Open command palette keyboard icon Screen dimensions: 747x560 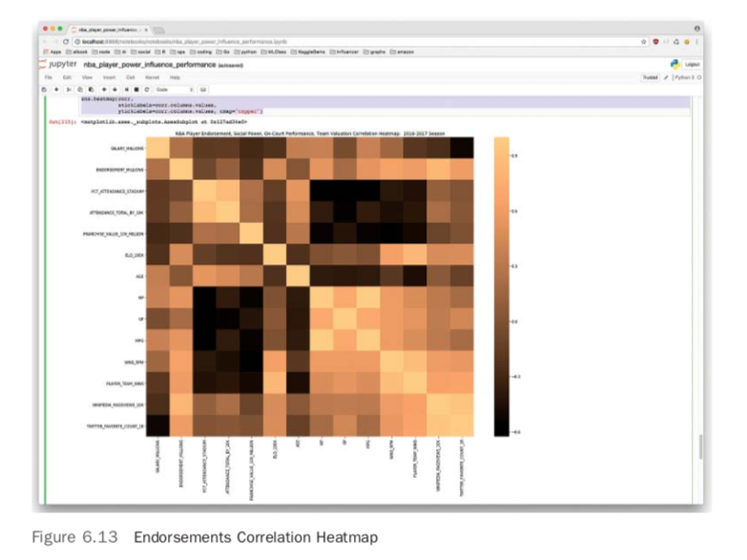point(203,90)
